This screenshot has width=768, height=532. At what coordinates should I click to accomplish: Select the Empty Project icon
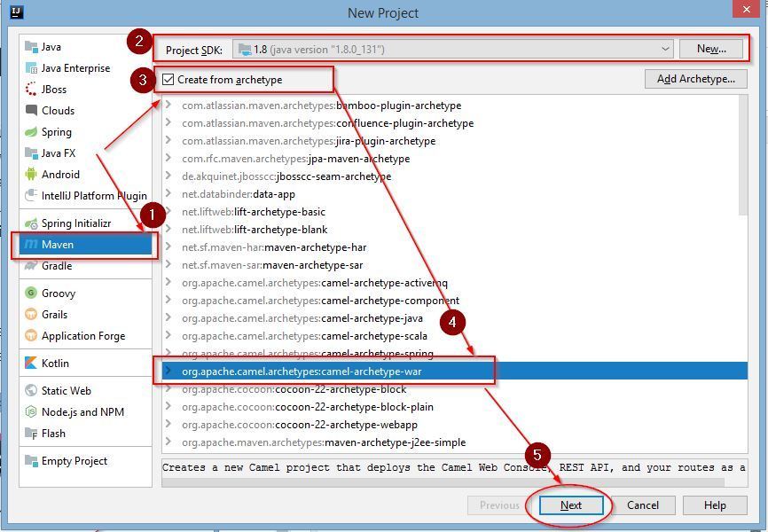tap(31, 460)
